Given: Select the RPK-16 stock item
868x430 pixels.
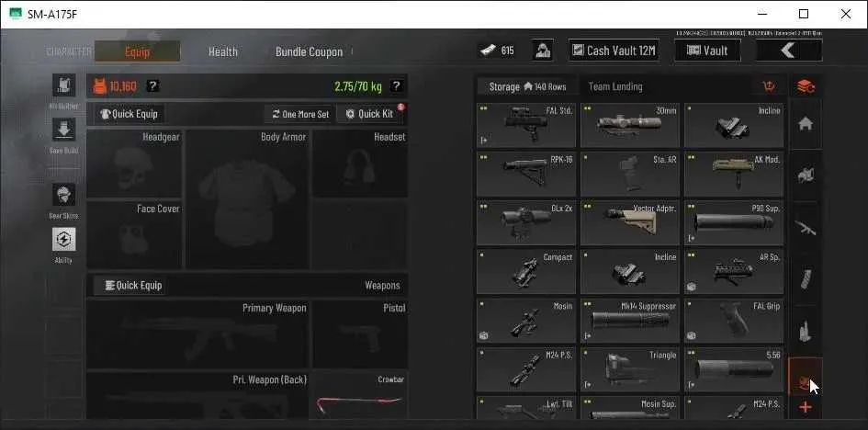Looking at the screenshot, I should 526,175.
